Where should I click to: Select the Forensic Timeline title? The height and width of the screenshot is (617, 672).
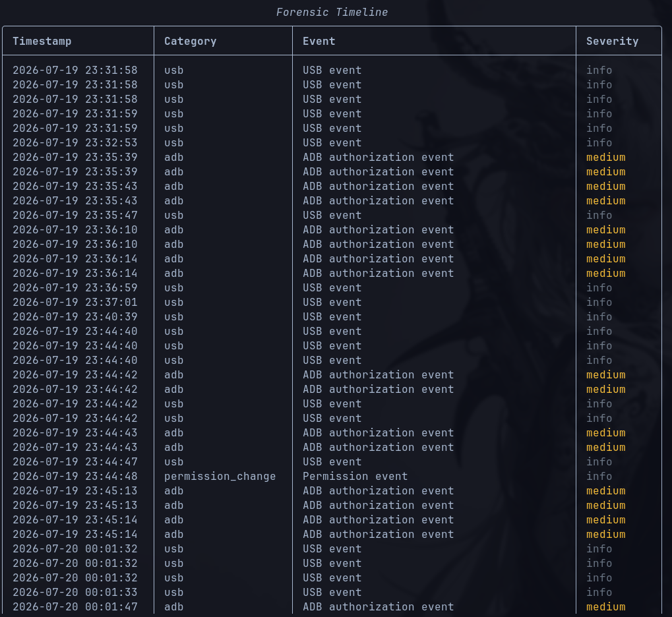click(332, 12)
